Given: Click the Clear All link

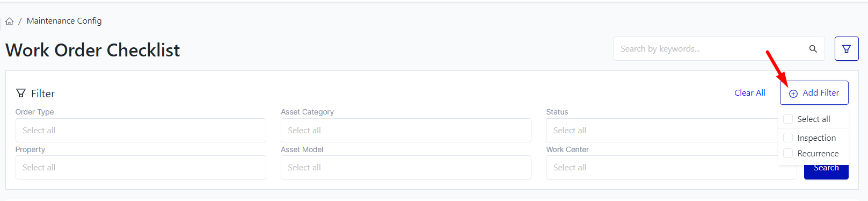Looking at the screenshot, I should pyautogui.click(x=750, y=93).
